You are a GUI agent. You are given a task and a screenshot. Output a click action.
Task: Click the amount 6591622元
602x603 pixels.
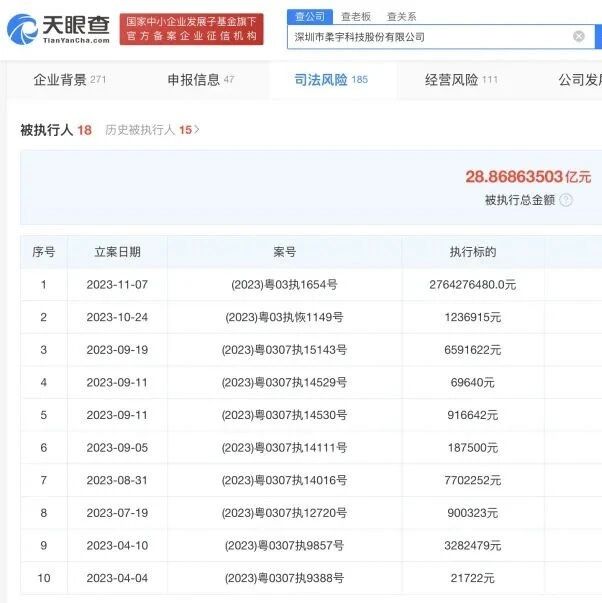(x=473, y=350)
